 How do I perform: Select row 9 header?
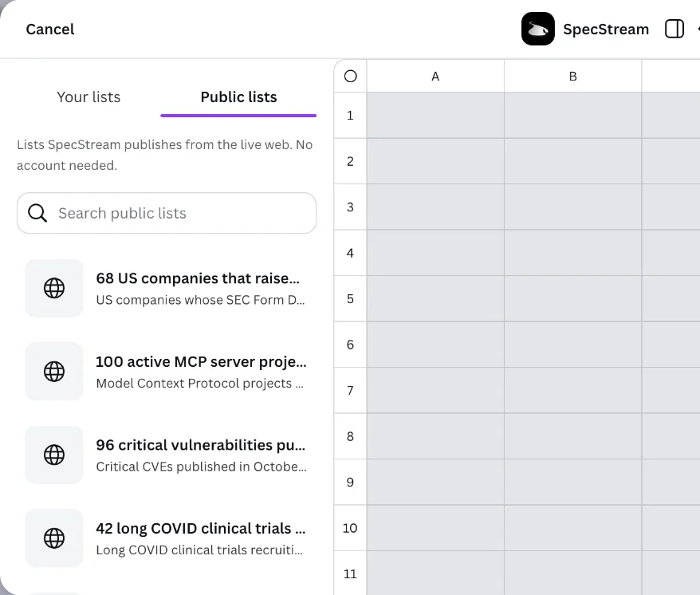click(x=351, y=482)
